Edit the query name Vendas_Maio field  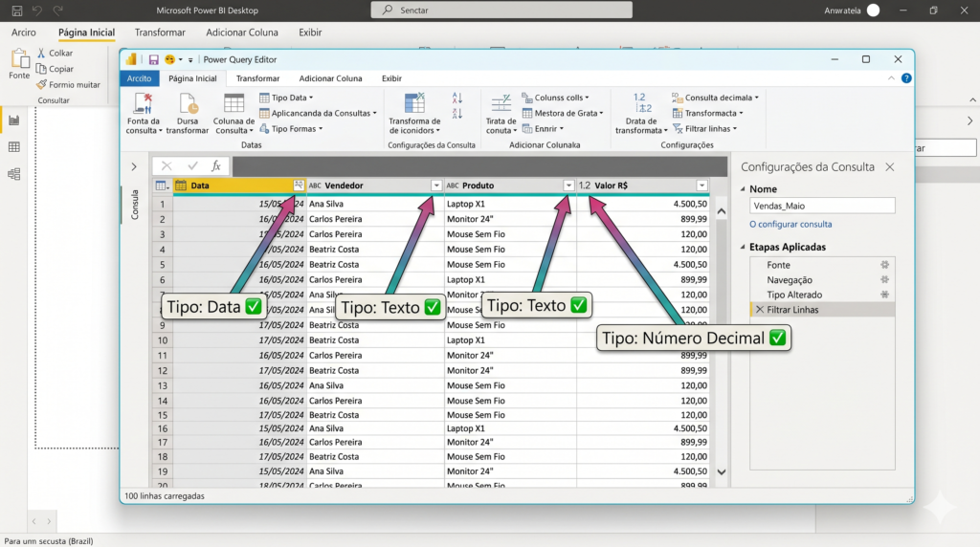click(822, 206)
